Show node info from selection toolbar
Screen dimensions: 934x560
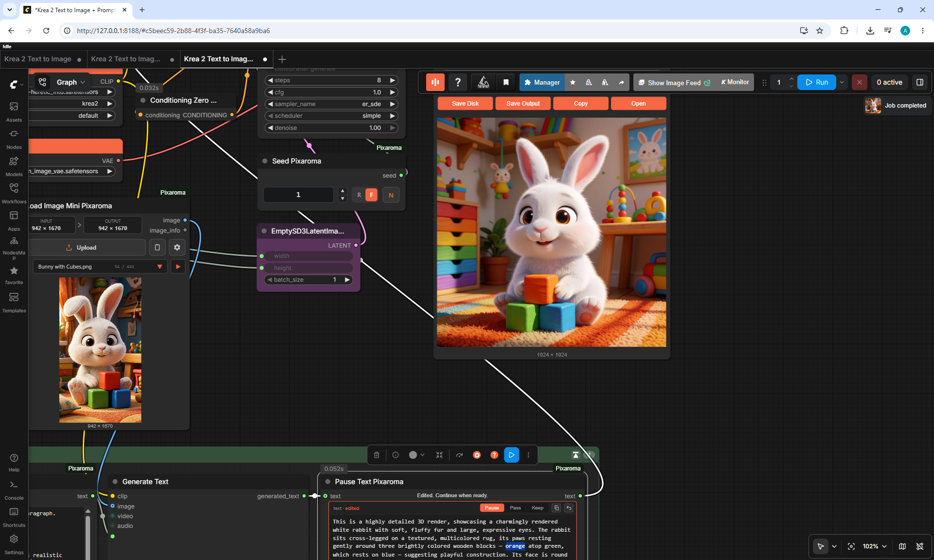pos(395,455)
